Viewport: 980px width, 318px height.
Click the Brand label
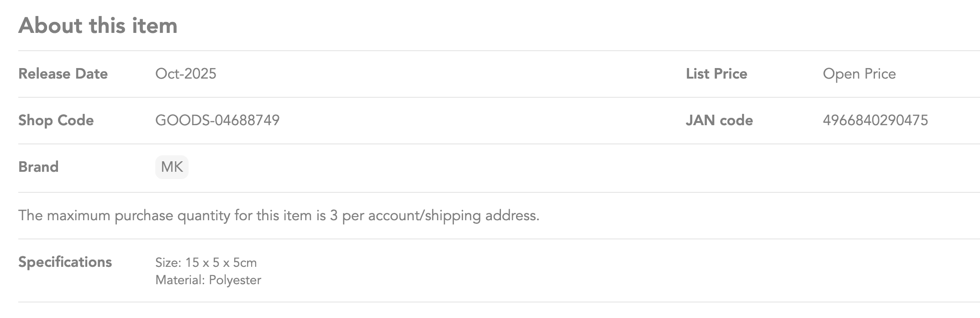(38, 167)
